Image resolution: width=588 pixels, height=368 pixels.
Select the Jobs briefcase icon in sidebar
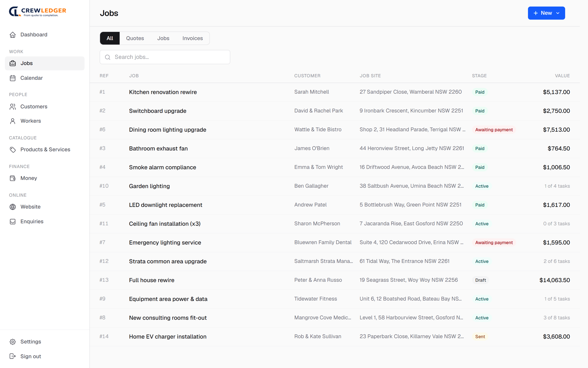[13, 63]
